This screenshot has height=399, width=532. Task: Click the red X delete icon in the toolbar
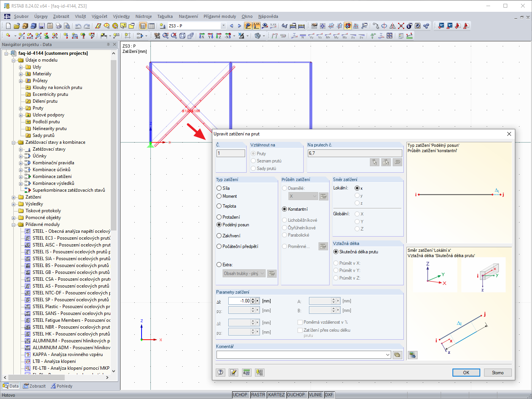(x=401, y=26)
